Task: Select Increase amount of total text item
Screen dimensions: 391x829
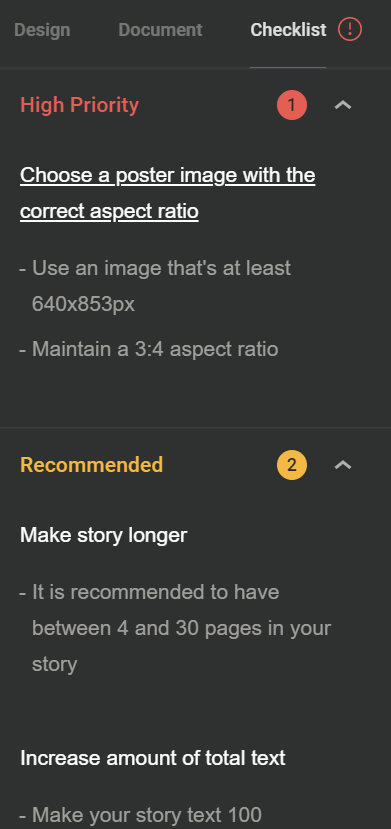Action: [x=153, y=758]
